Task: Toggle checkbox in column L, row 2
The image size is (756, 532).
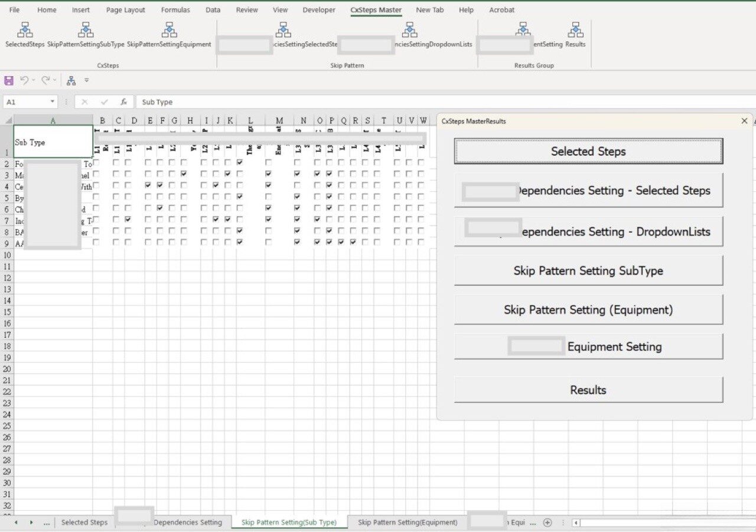Action: (239, 162)
